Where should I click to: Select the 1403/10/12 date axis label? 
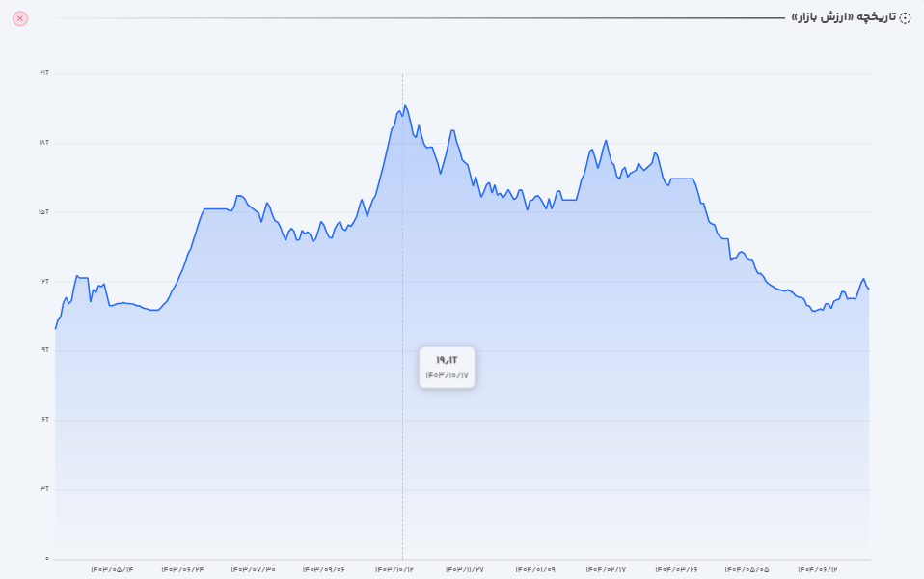pyautogui.click(x=394, y=569)
